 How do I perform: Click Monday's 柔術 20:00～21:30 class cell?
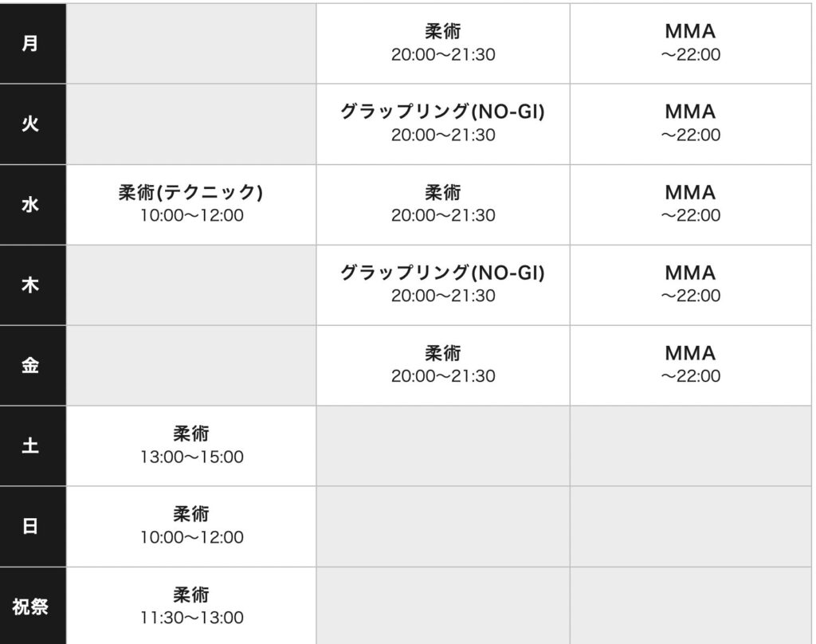(x=443, y=43)
